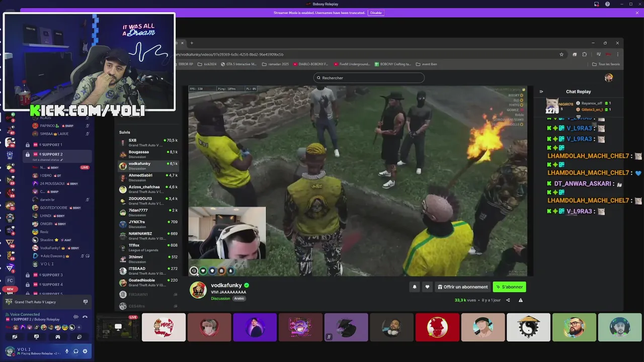Open the vodkafunky channel avatar

tap(198, 290)
